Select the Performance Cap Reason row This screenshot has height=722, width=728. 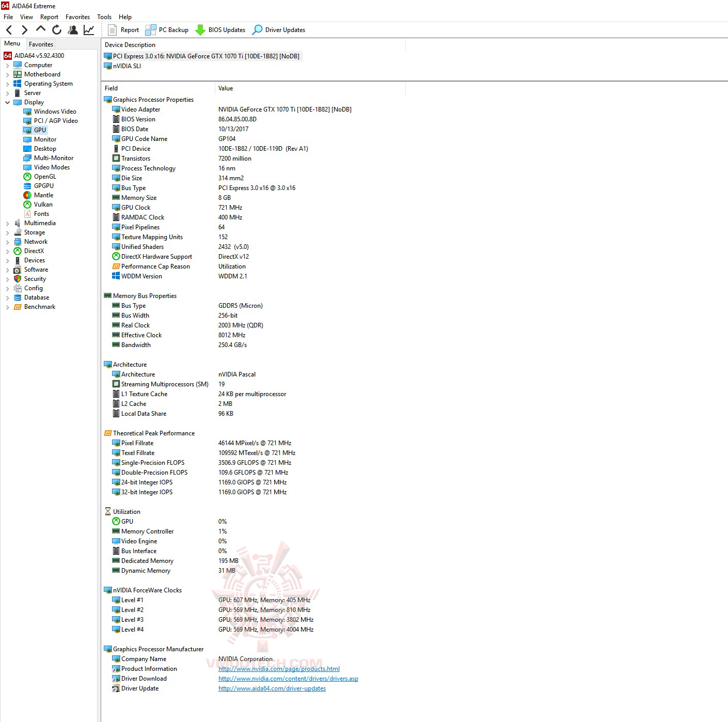pos(179,266)
